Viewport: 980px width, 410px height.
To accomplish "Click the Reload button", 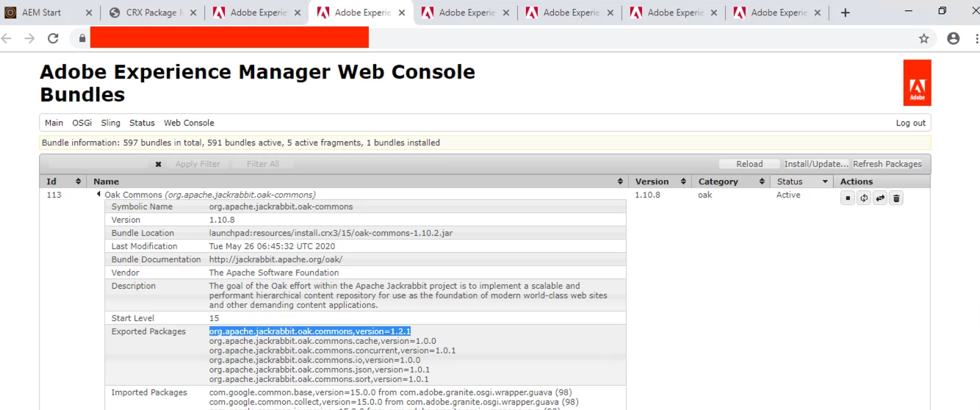I will 749,165.
